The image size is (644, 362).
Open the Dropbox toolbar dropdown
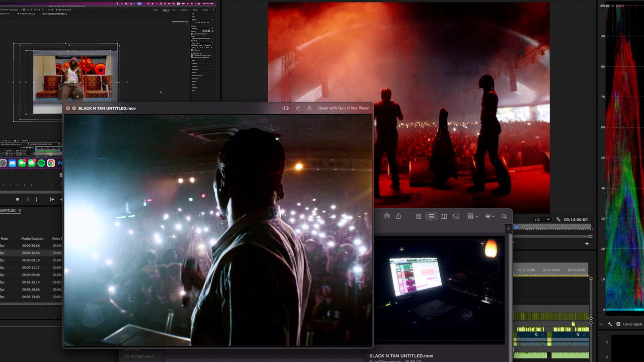tap(490, 216)
